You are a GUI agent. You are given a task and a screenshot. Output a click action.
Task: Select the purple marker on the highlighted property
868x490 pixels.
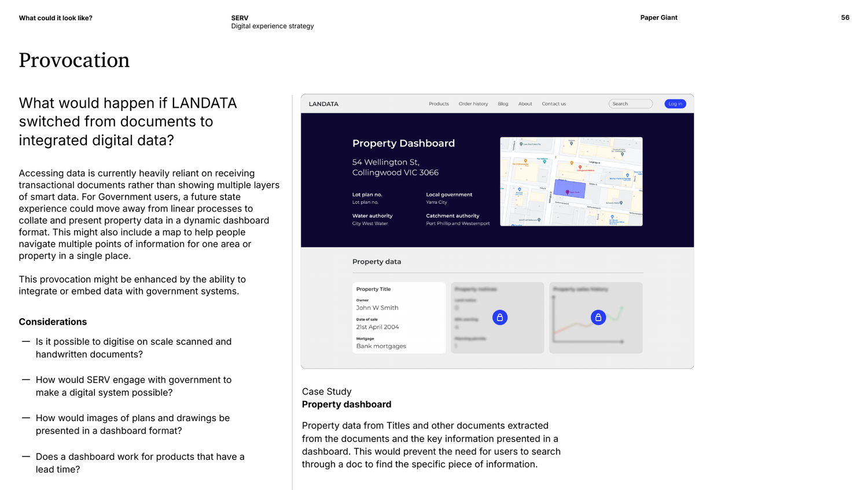pyautogui.click(x=568, y=191)
